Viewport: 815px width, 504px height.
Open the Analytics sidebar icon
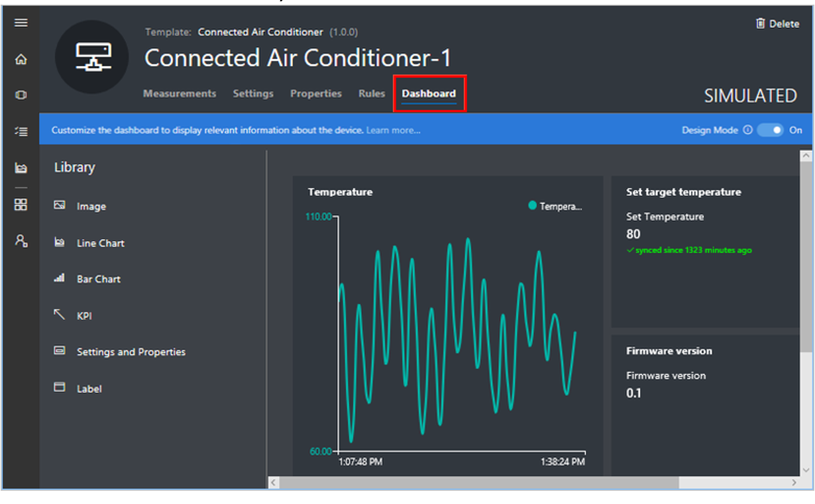coord(21,168)
